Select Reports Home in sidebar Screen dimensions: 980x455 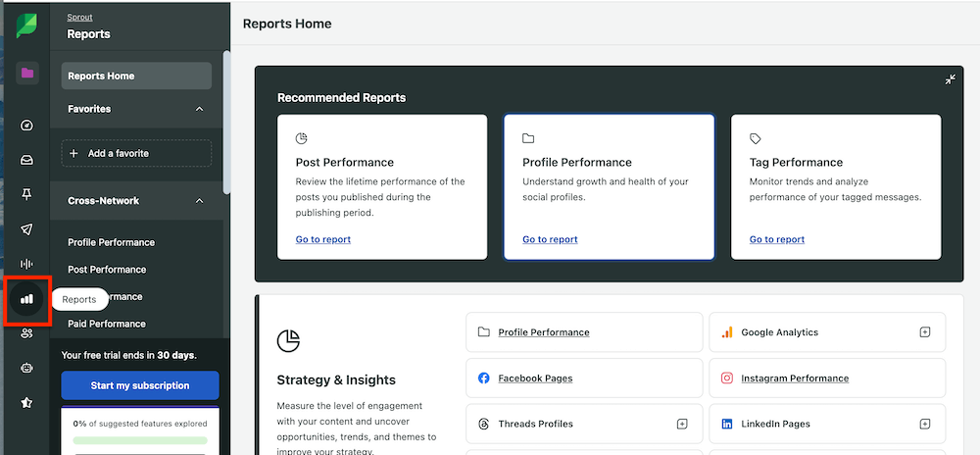(x=136, y=76)
